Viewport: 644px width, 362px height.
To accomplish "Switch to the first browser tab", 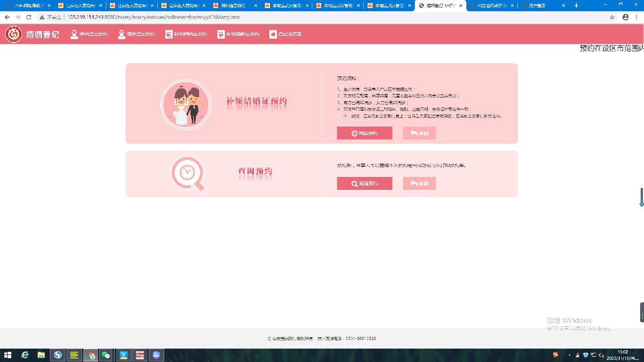I will 27,5.
